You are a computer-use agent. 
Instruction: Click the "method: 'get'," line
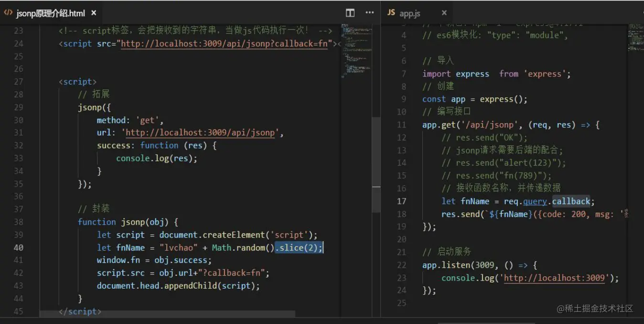point(130,120)
